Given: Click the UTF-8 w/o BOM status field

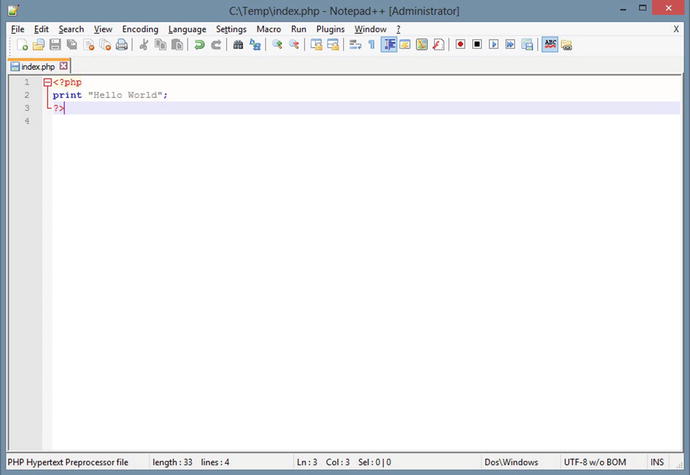Looking at the screenshot, I should [x=597, y=462].
